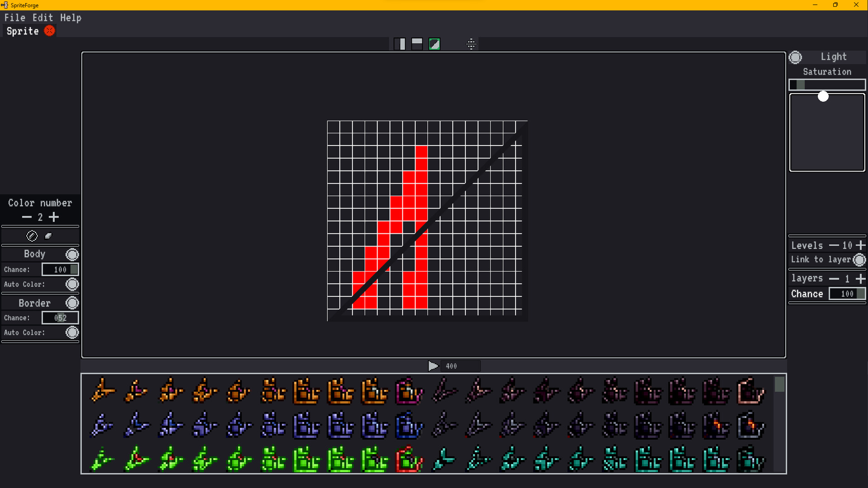Click the Light mode circle icon
This screenshot has height=488, width=868.
click(x=796, y=57)
